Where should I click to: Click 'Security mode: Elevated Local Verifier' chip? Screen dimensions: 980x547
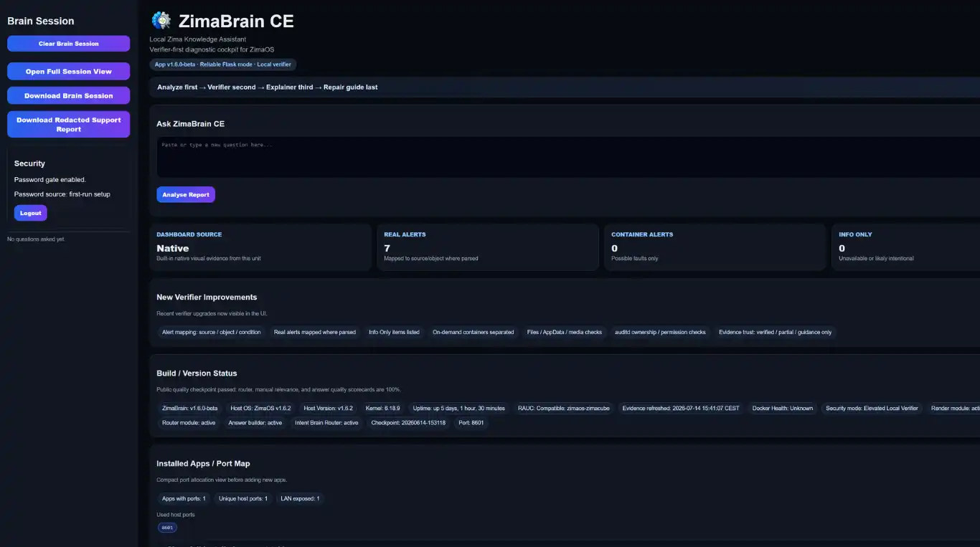872,409
